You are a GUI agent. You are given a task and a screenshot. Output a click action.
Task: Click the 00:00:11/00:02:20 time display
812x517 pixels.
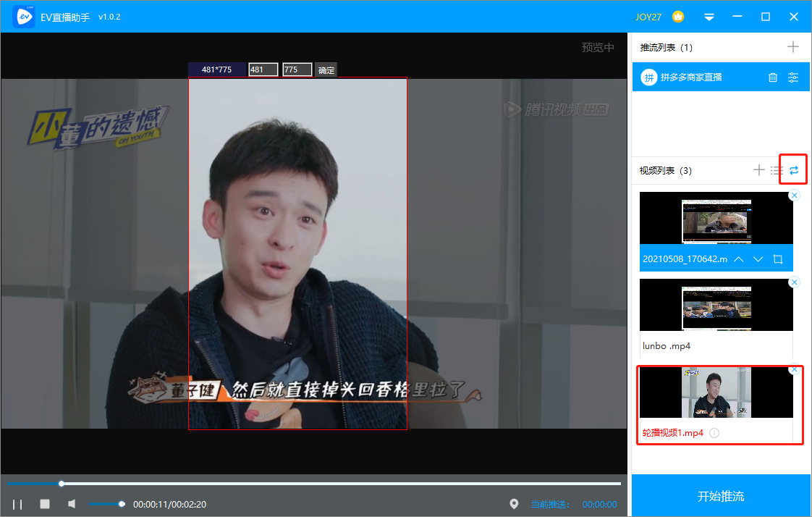pos(169,505)
